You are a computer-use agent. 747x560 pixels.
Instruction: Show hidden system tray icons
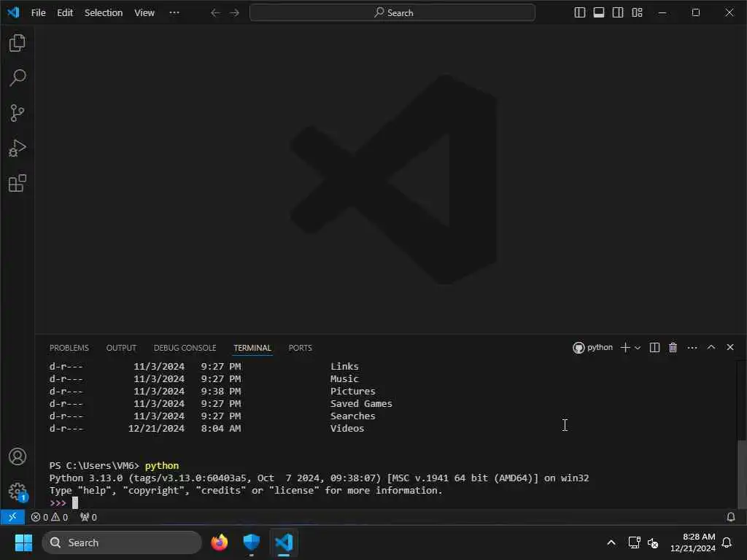pyautogui.click(x=611, y=542)
